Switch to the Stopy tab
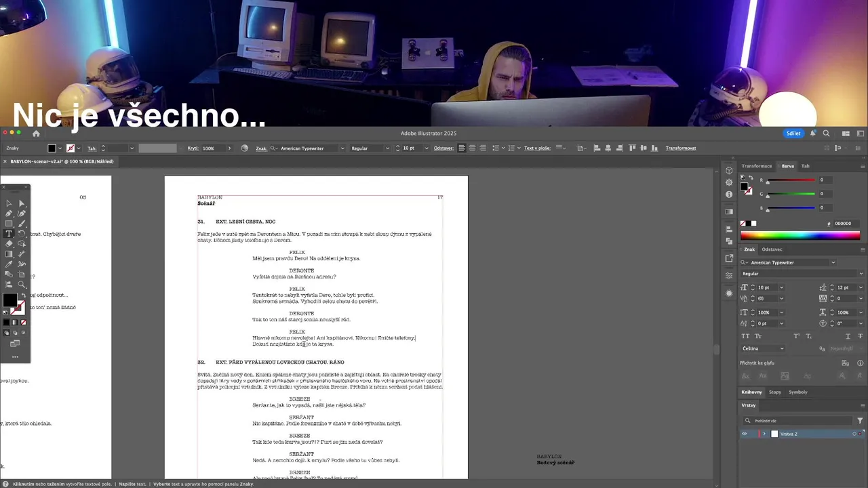This screenshot has width=868, height=488. (x=775, y=392)
